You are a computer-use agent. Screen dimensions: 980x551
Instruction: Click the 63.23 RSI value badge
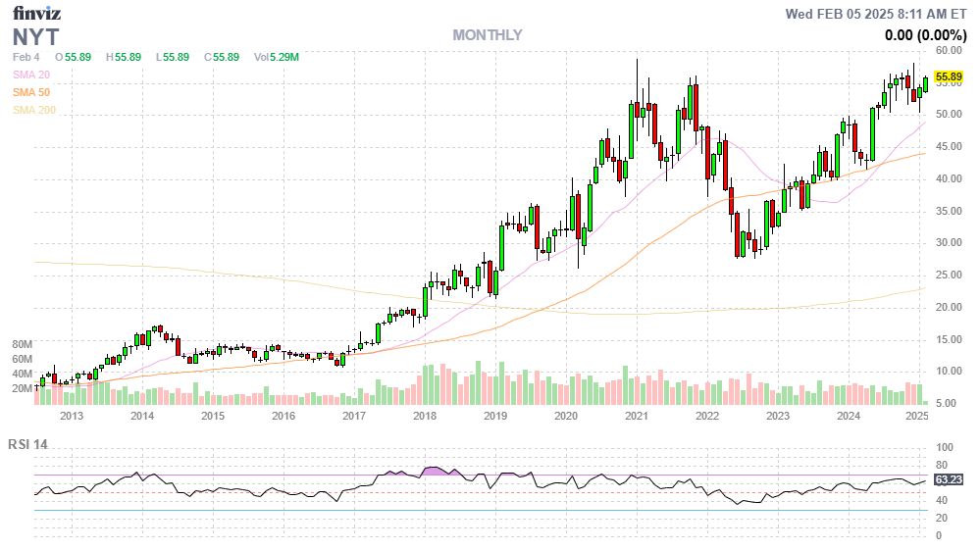[947, 479]
